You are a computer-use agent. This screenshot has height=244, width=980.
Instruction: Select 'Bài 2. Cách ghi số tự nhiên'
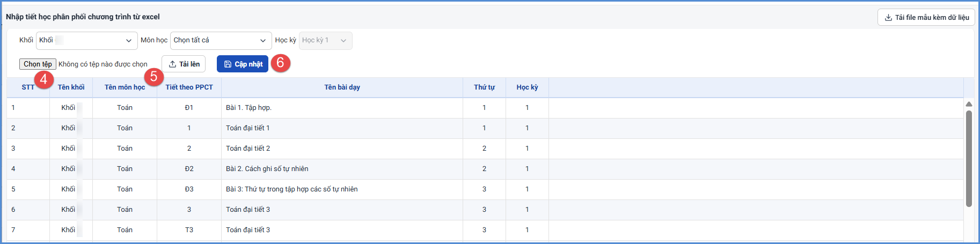tap(267, 169)
